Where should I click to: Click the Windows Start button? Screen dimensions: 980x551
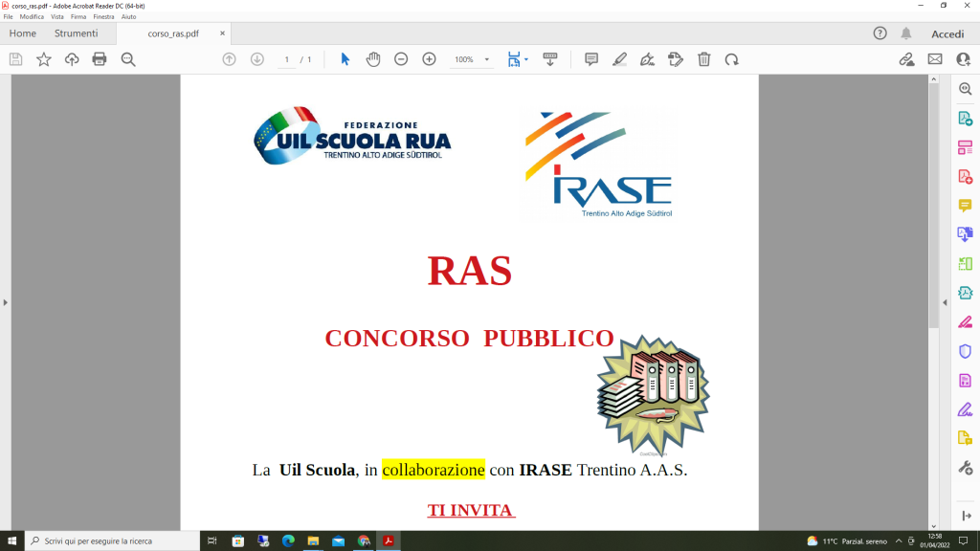[x=11, y=541]
